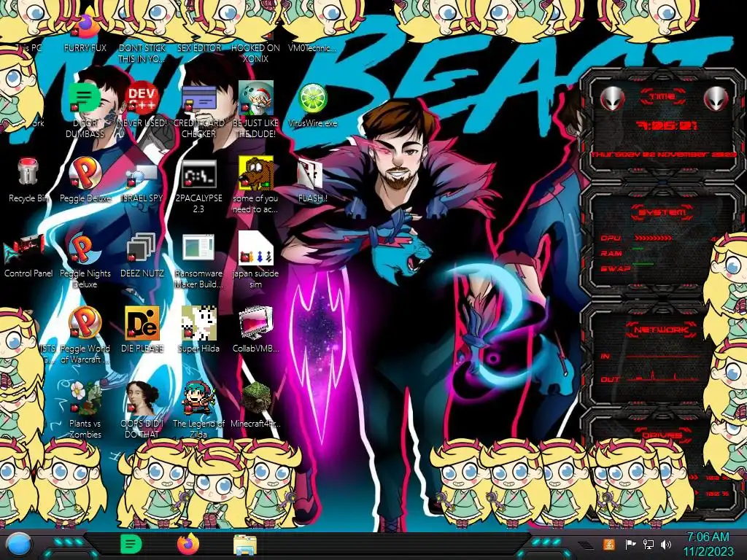Image resolution: width=747 pixels, height=560 pixels.
Task: Select the 'SEX EDITOR' desktop label
Action: 198,48
